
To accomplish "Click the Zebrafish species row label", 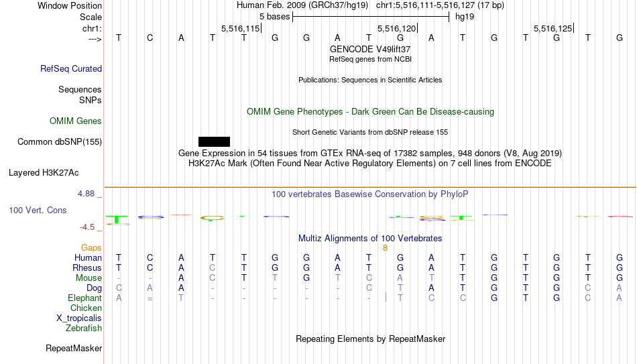I will click(84, 328).
